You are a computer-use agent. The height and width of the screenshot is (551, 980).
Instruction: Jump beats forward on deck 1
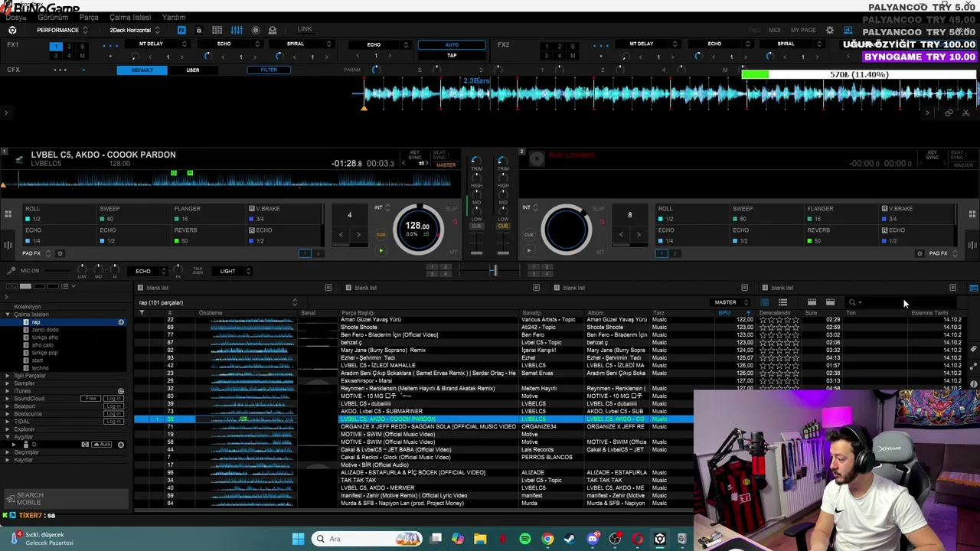[358, 235]
